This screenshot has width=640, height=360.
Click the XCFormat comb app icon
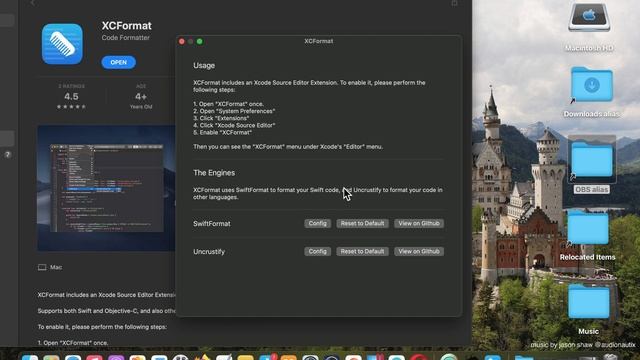coord(62,44)
